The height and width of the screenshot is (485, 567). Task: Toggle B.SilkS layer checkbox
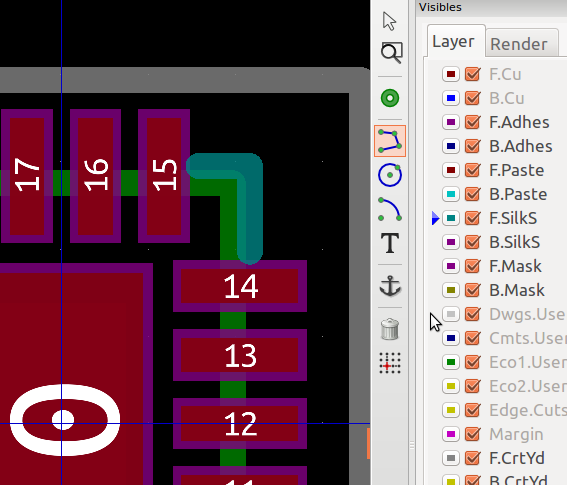[x=472, y=242]
